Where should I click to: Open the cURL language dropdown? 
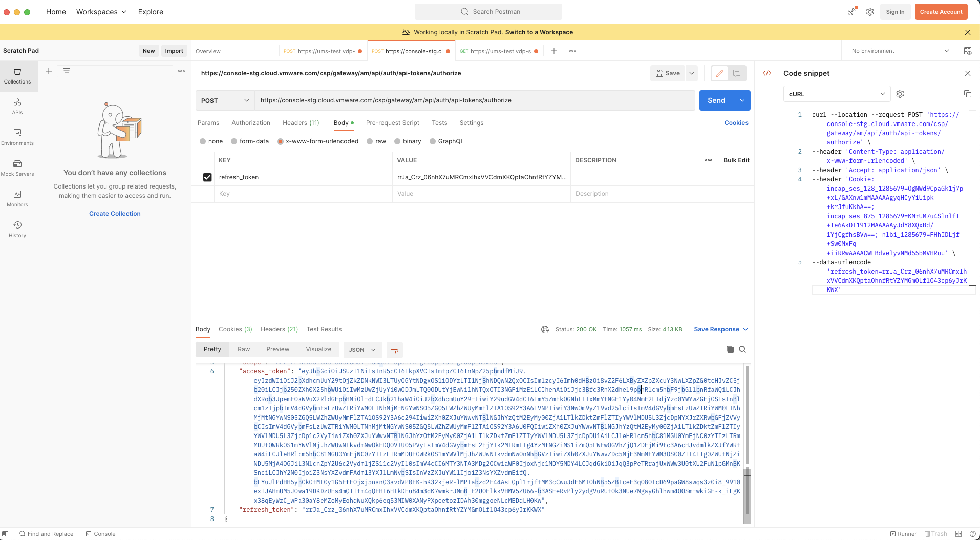click(837, 94)
